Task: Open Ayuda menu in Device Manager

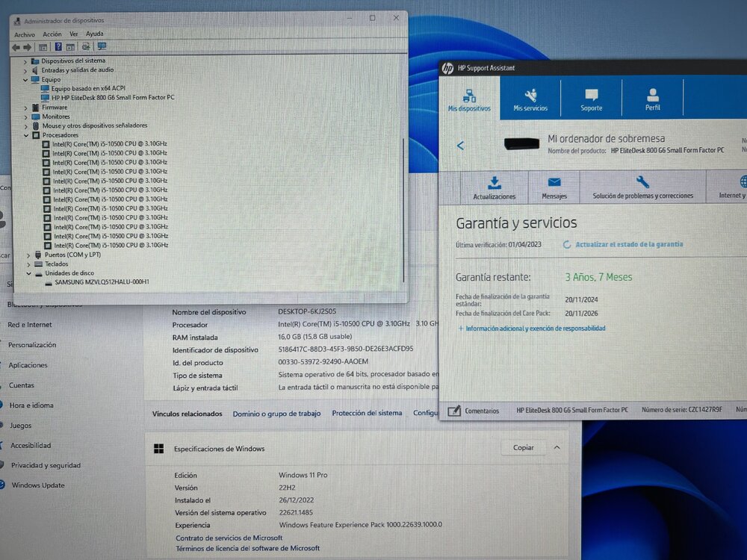Action: pos(94,34)
